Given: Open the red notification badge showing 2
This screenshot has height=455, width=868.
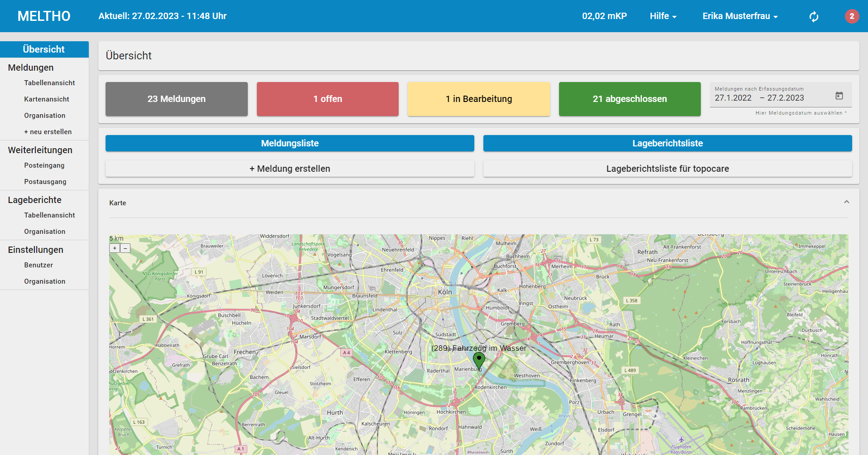Looking at the screenshot, I should tap(852, 16).
